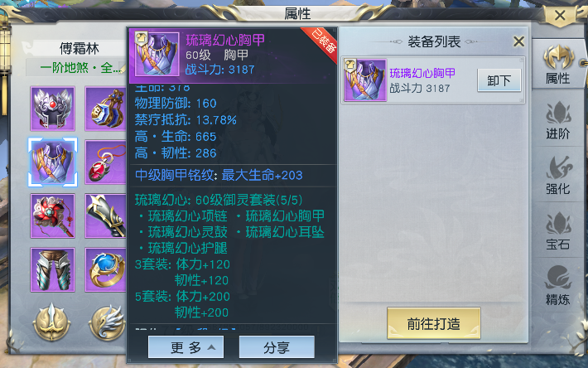Close the 装备列表 panel
The image size is (588, 368).
point(518,41)
